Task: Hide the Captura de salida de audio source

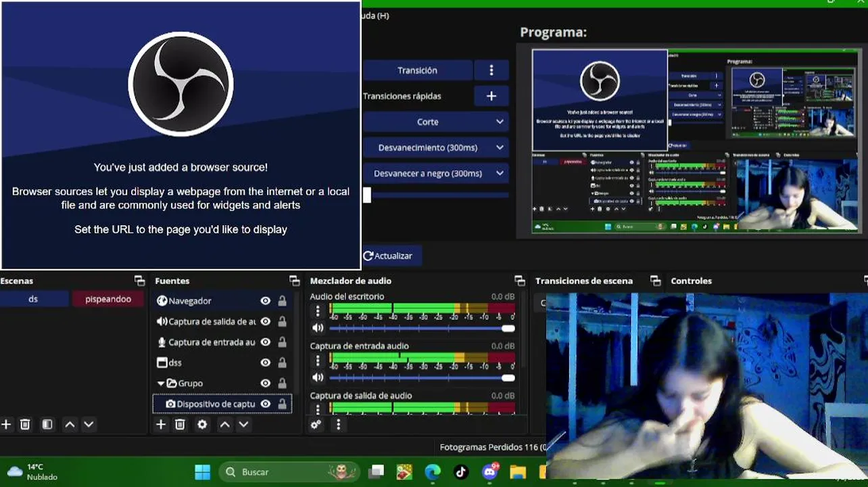Action: 266,321
